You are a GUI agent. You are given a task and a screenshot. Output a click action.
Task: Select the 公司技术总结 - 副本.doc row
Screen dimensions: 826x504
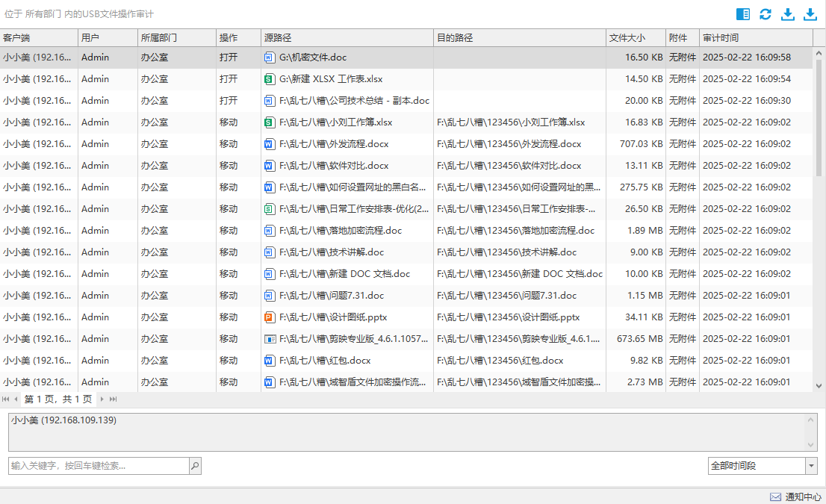(x=354, y=101)
